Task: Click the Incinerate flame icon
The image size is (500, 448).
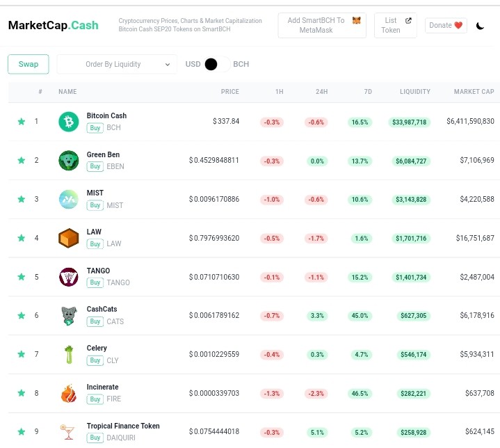Action: pos(69,393)
